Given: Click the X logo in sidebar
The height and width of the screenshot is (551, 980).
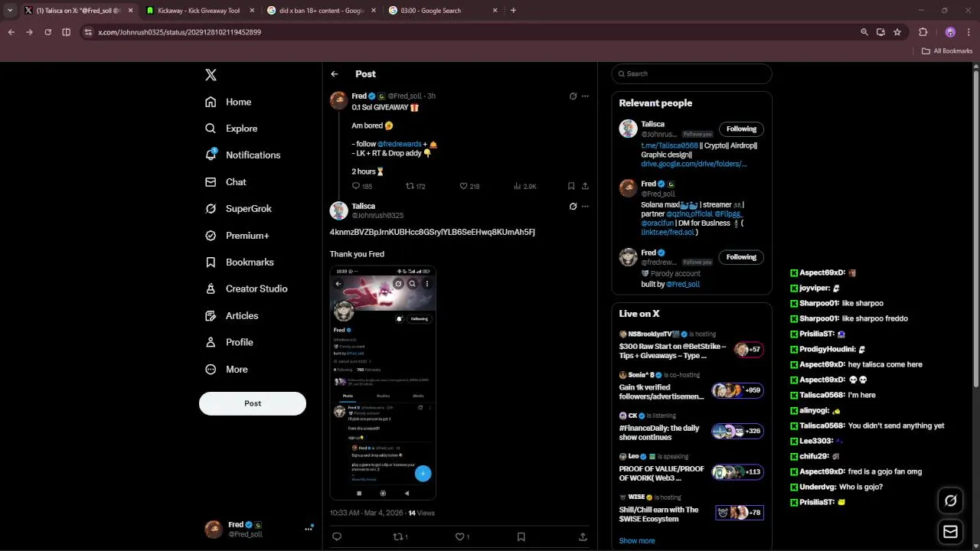Looking at the screenshot, I should 211,75.
